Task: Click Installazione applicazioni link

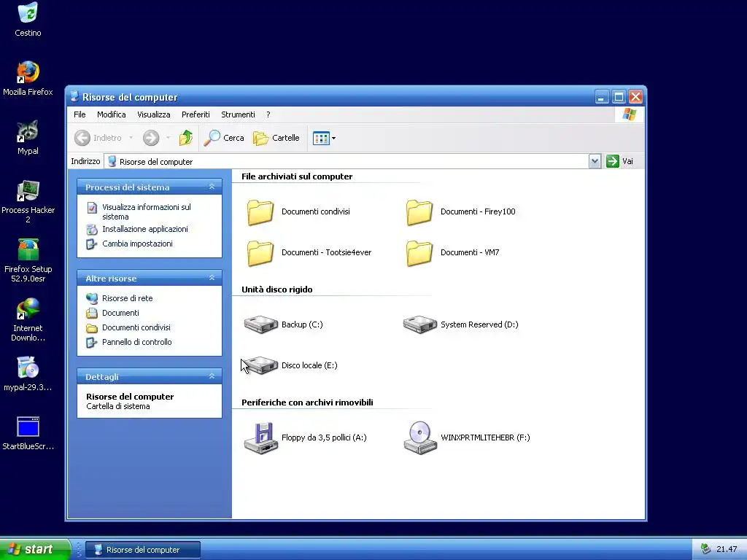Action: click(x=145, y=229)
